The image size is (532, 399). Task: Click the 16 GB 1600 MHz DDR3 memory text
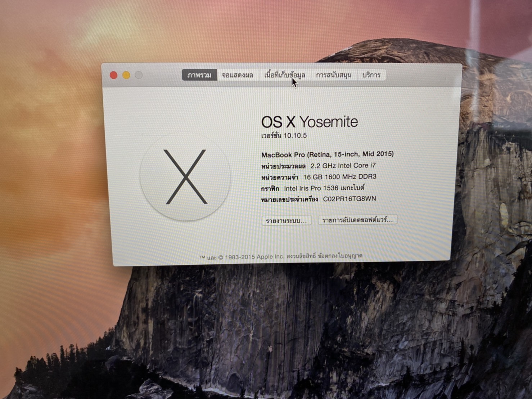coord(339,177)
